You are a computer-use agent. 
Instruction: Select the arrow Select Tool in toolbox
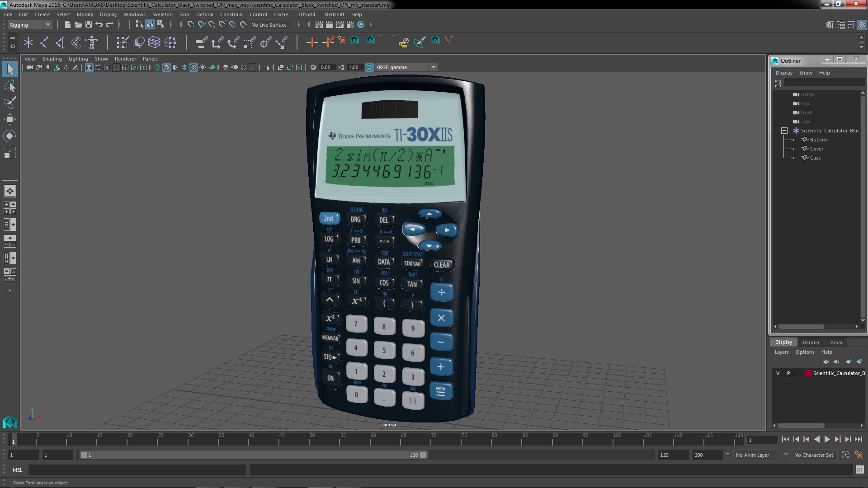(x=10, y=69)
